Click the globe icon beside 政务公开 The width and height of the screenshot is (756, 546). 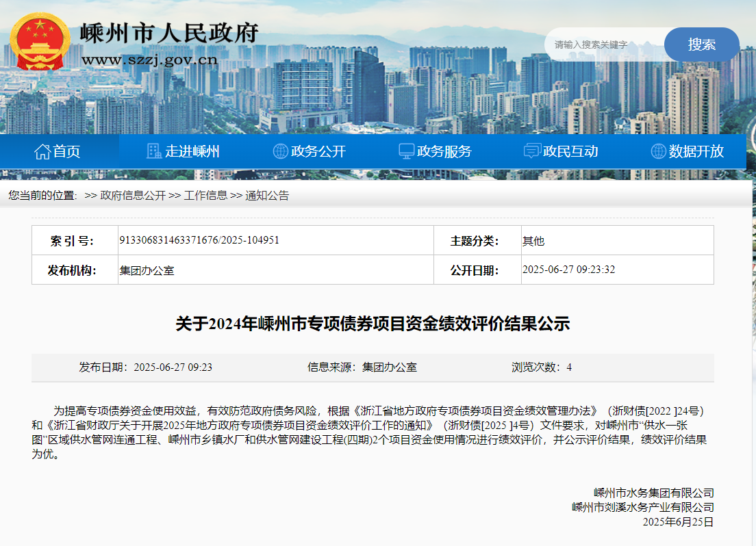280,151
